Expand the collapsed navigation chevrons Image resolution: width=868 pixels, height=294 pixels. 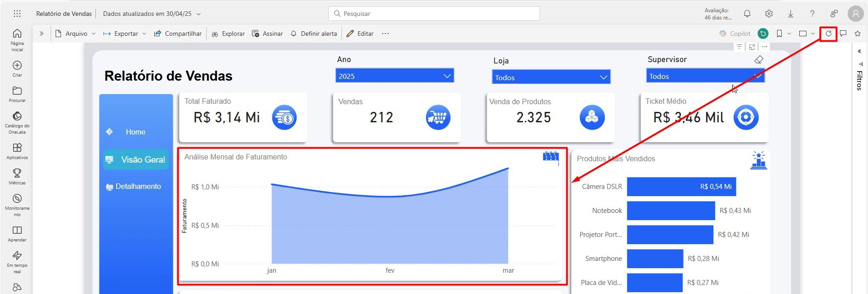click(41, 34)
